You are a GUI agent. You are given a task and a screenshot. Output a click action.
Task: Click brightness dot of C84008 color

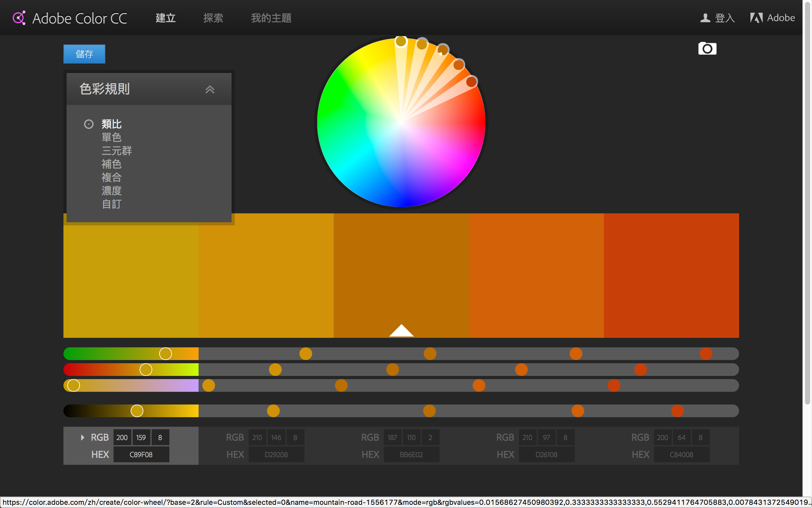coord(678,411)
